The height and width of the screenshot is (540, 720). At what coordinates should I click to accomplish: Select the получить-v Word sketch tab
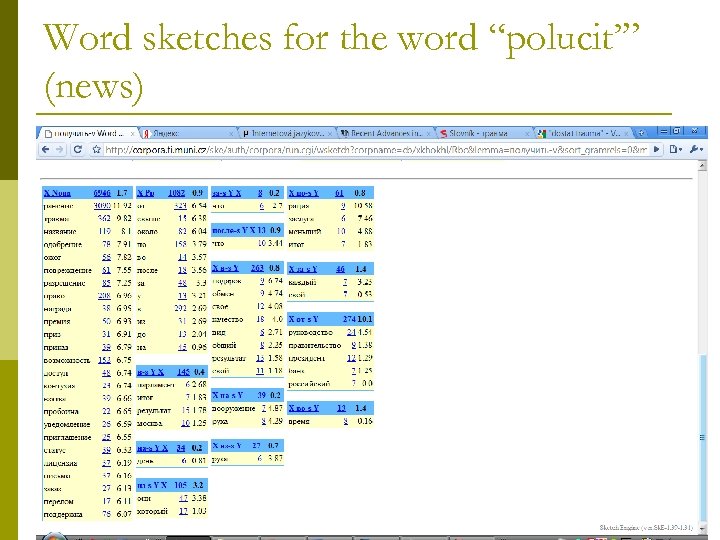pyautogui.click(x=87, y=133)
